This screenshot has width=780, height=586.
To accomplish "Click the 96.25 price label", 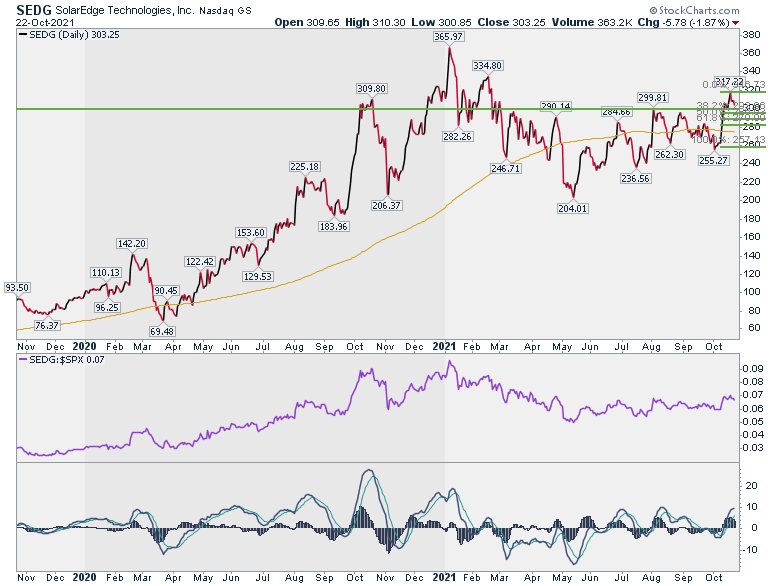I will click(x=107, y=307).
